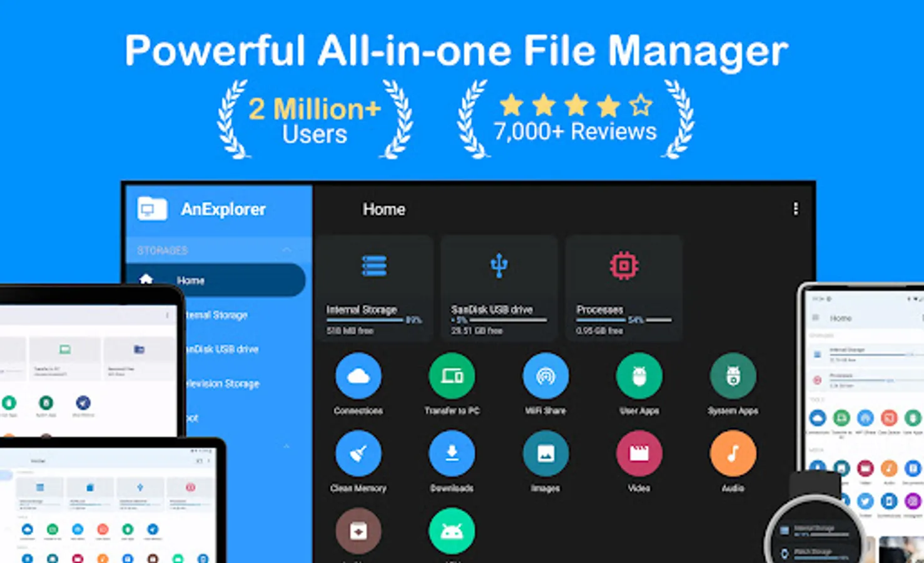Screen dimensions: 924x563
Task: Open User Apps icon
Action: tap(639, 376)
